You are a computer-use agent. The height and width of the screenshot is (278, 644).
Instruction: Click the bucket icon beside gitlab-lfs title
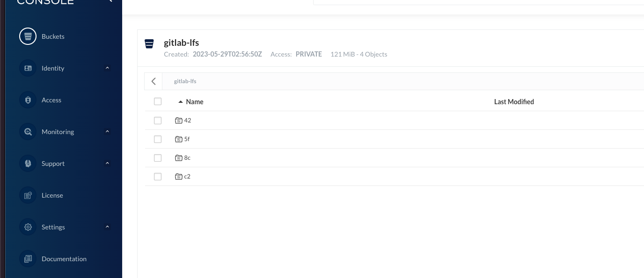coord(149,44)
